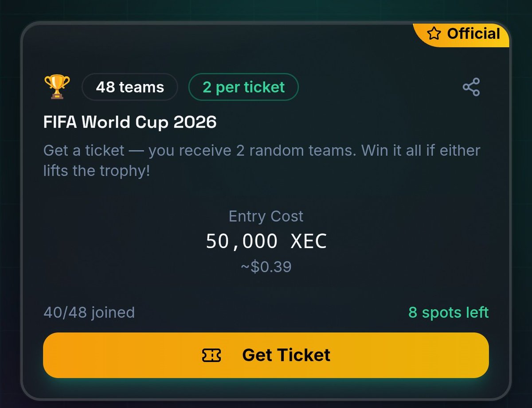The image size is (532, 408).
Task: Click the ~$0.39 dollar estimate
Action: [266, 267]
